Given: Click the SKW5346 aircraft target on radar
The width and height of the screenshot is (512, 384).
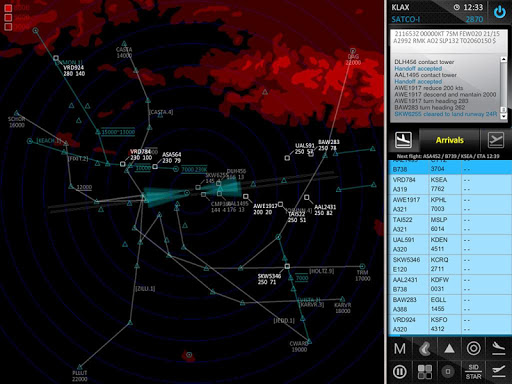Looking at the screenshot, I should 287,266.
